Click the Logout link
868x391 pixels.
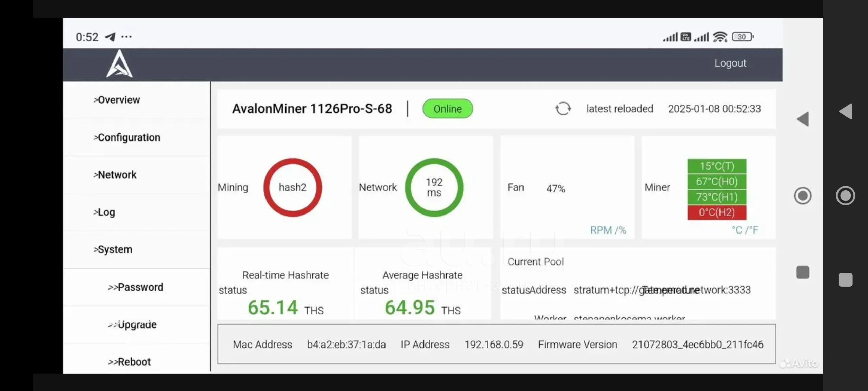tap(730, 63)
